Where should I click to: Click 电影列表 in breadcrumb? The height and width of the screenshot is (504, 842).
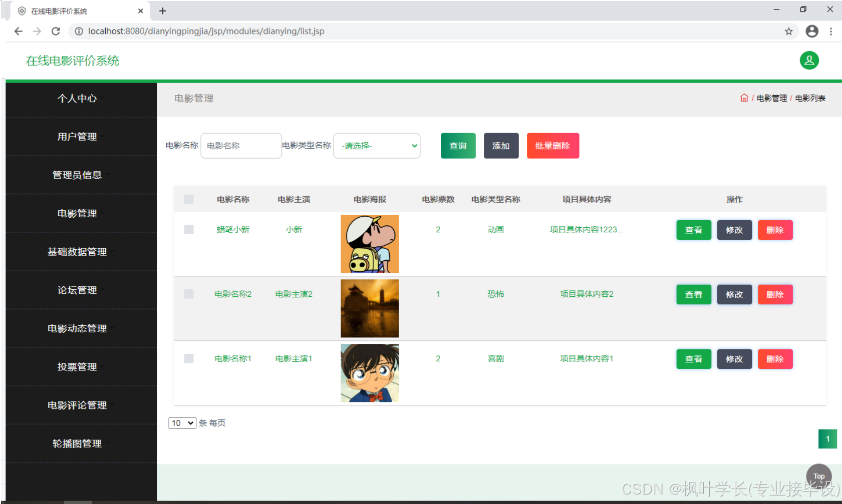pyautogui.click(x=810, y=98)
